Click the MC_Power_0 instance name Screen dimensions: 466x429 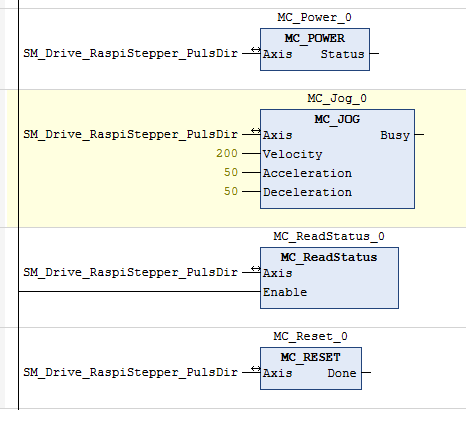tap(314, 17)
